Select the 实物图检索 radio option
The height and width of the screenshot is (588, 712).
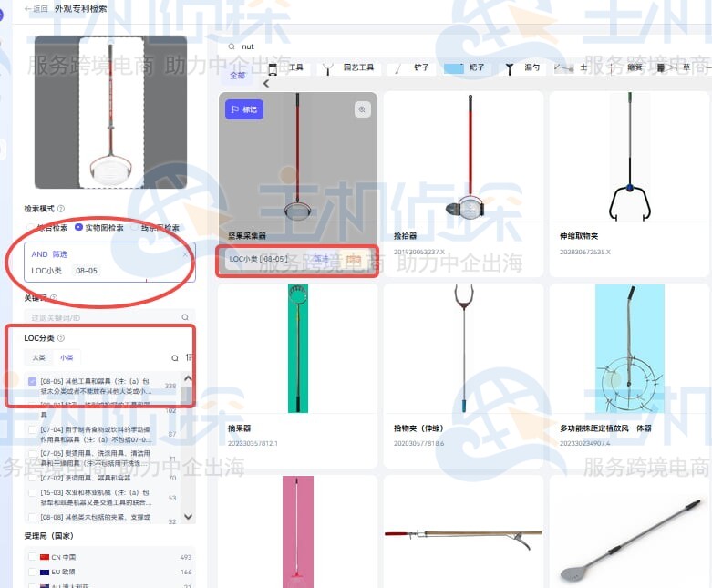point(79,227)
